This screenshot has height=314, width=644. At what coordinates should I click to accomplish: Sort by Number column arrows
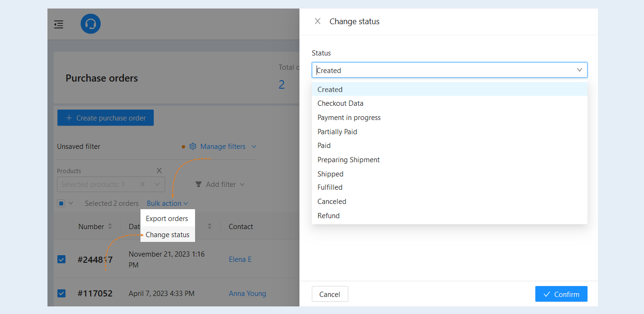(110, 227)
